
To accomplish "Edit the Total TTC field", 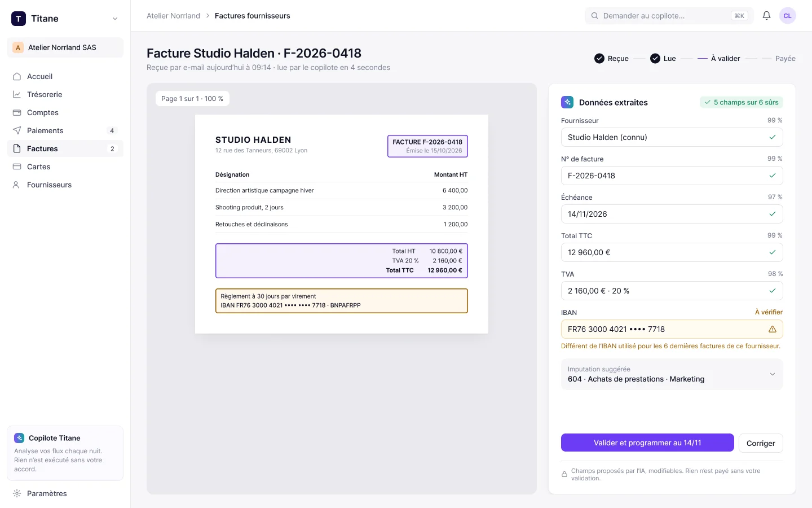I will (672, 252).
